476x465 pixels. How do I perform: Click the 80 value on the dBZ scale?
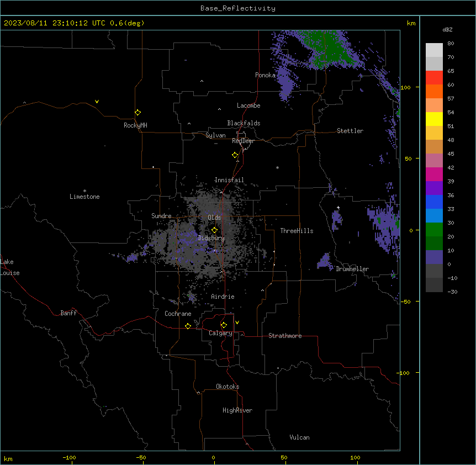[x=451, y=44]
